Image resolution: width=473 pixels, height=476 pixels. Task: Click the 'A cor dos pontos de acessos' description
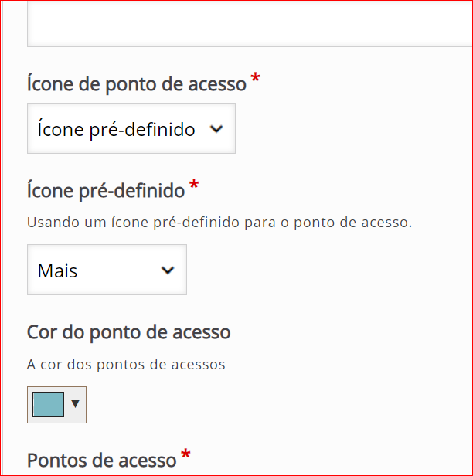[126, 365]
